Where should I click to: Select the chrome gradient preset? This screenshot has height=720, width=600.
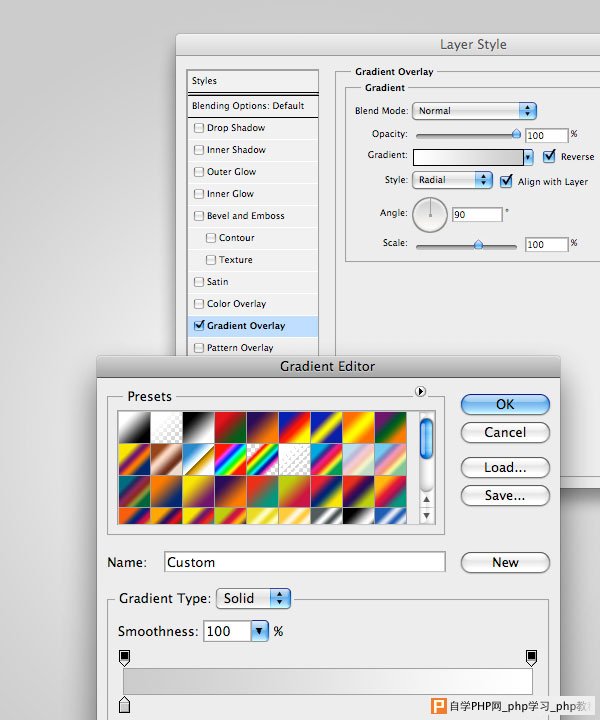198,460
